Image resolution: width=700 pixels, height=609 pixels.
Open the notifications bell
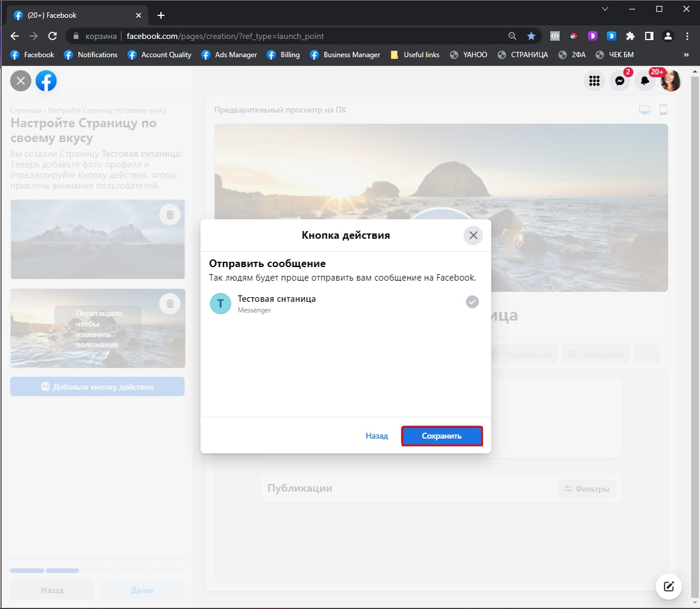[x=645, y=81]
